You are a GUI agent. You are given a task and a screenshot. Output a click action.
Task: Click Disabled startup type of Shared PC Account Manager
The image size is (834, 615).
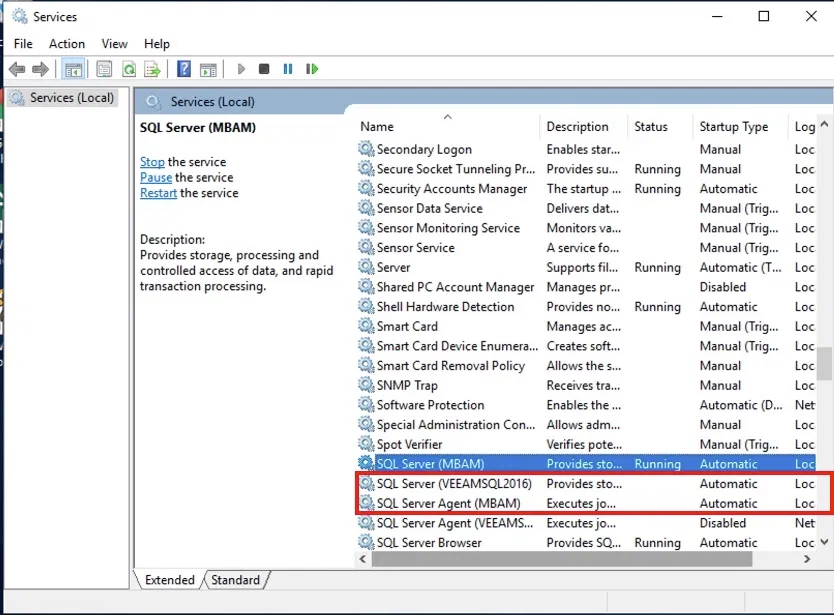(723, 287)
